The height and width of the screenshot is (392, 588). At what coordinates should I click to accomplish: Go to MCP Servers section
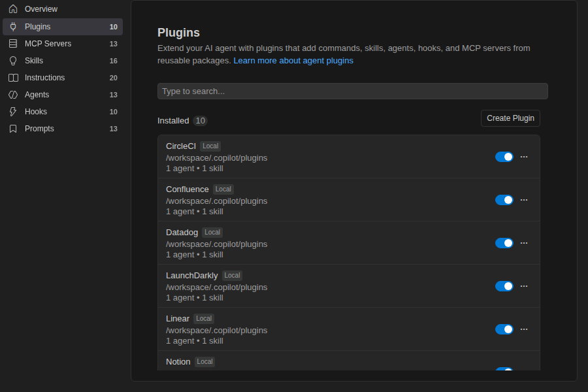[63, 44]
